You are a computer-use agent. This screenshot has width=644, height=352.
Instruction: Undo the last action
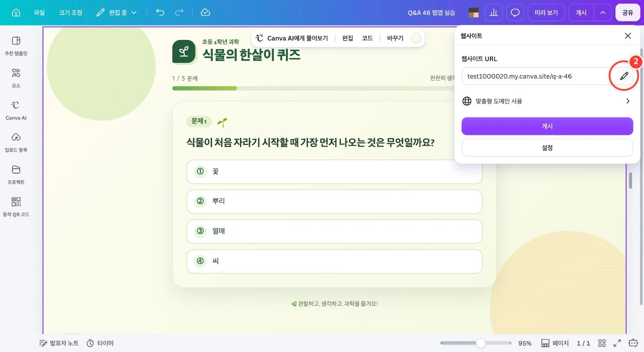(x=160, y=12)
